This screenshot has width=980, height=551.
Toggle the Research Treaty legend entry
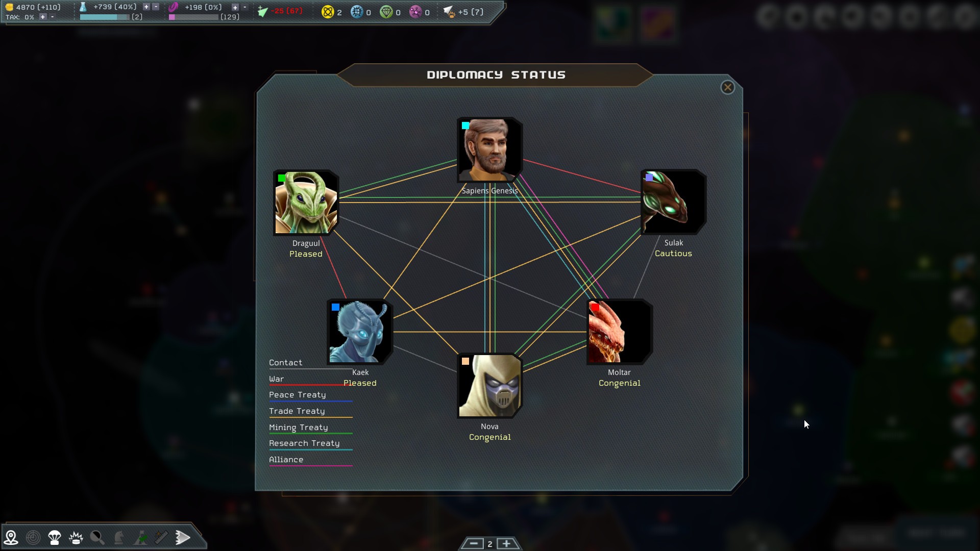click(304, 443)
